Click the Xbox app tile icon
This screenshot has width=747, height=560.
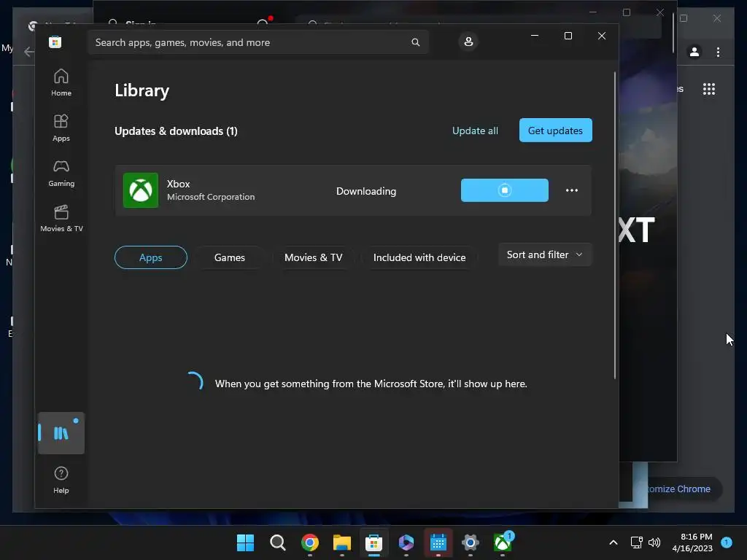[141, 190]
